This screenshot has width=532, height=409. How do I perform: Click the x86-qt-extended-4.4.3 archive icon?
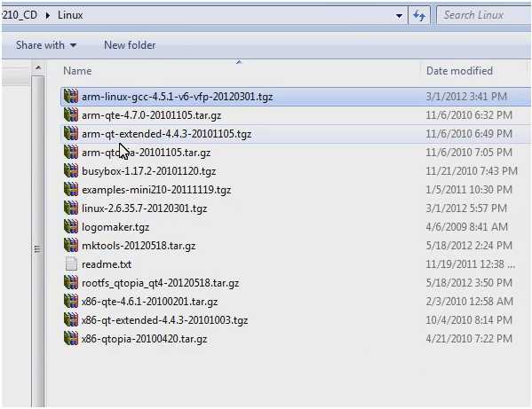(x=71, y=320)
